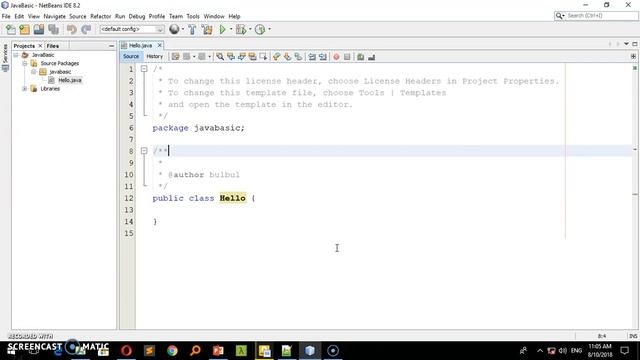640x360 pixels.
Task: Open Opera from the taskbar
Action: 126,351
